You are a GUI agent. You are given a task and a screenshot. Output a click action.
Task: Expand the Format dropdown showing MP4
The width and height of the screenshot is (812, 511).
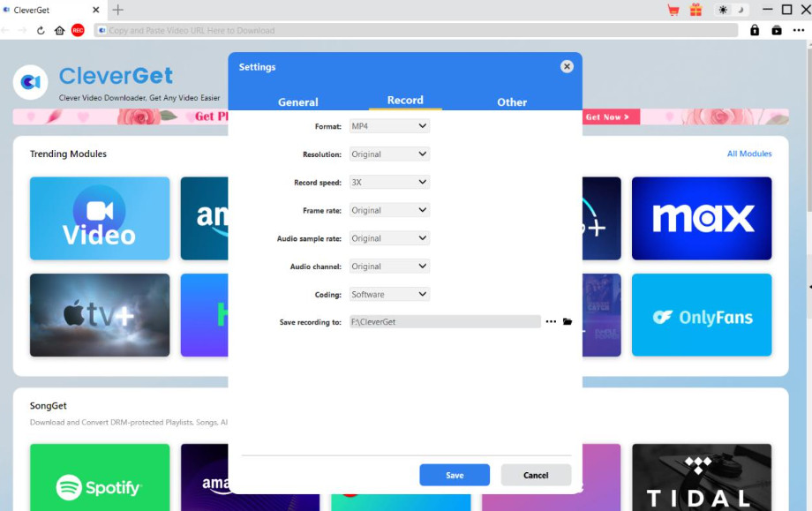[x=389, y=126]
